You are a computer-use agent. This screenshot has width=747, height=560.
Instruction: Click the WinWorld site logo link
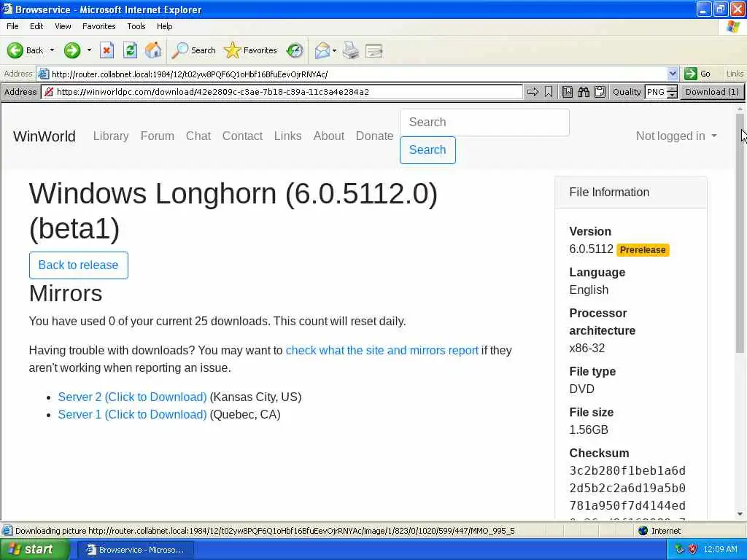(x=44, y=136)
